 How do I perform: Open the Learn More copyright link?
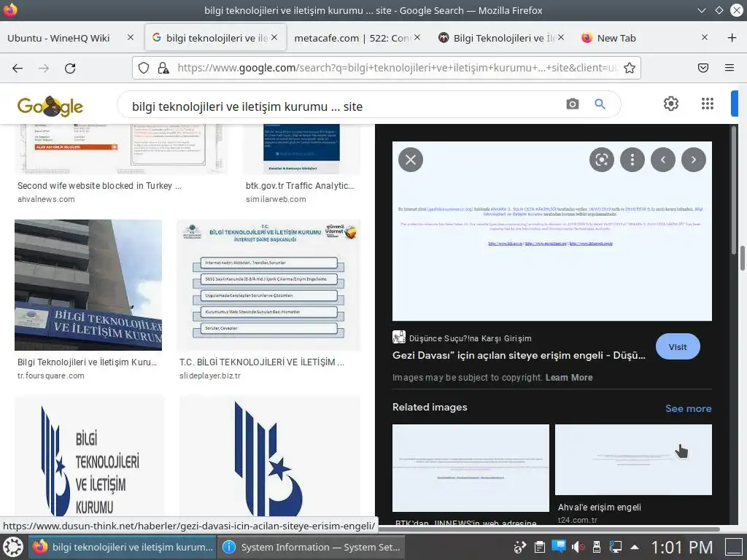coord(569,377)
